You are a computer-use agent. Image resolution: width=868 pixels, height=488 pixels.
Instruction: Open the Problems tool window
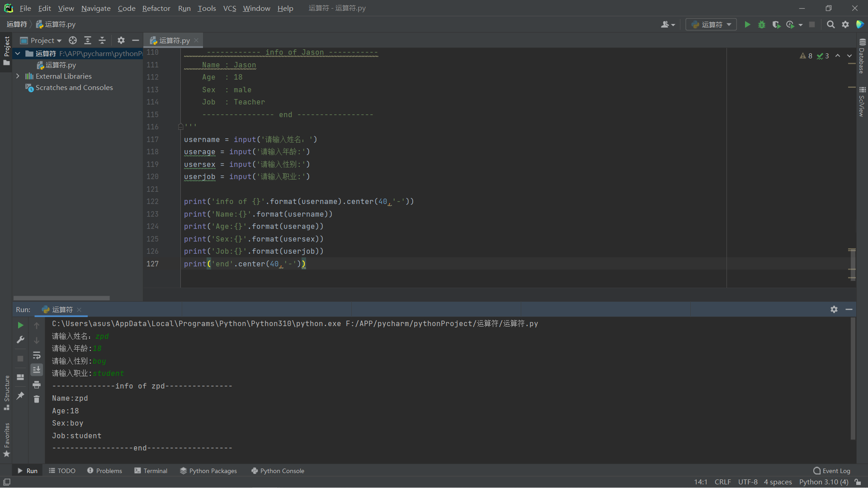pos(104,471)
